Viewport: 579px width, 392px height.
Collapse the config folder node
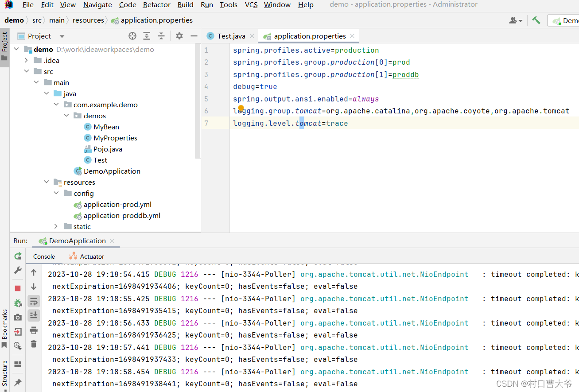coord(56,193)
